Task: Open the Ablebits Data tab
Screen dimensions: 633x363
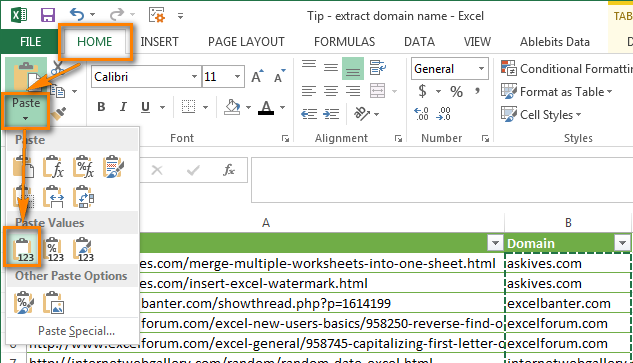Action: click(555, 42)
